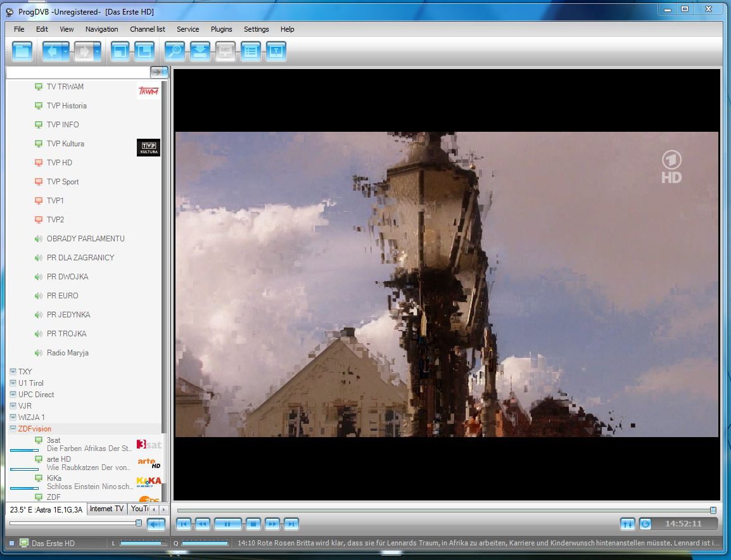
Task: Click the teletext monitor toolbar icon
Action: 276,51
